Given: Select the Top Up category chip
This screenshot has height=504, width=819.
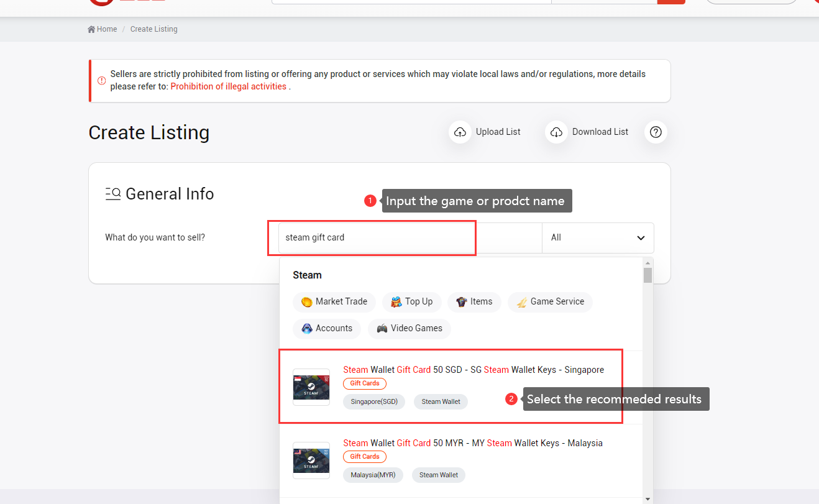Looking at the screenshot, I should tap(412, 302).
